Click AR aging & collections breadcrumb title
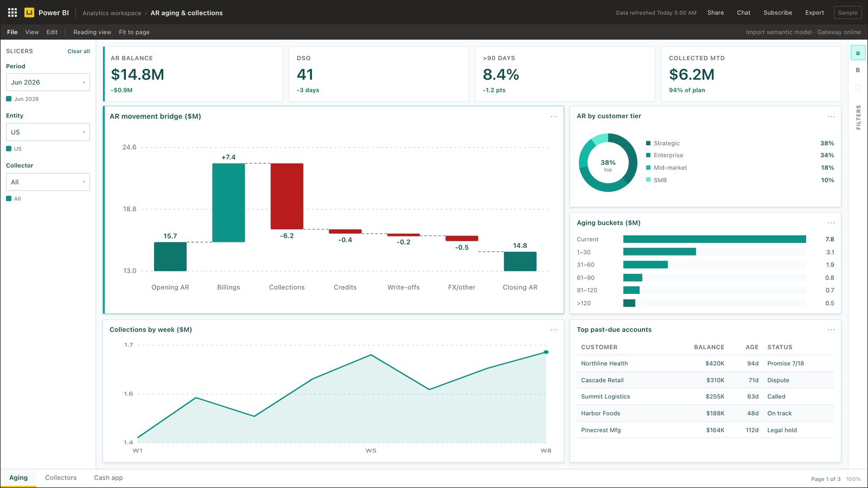The image size is (868, 488). coord(187,13)
